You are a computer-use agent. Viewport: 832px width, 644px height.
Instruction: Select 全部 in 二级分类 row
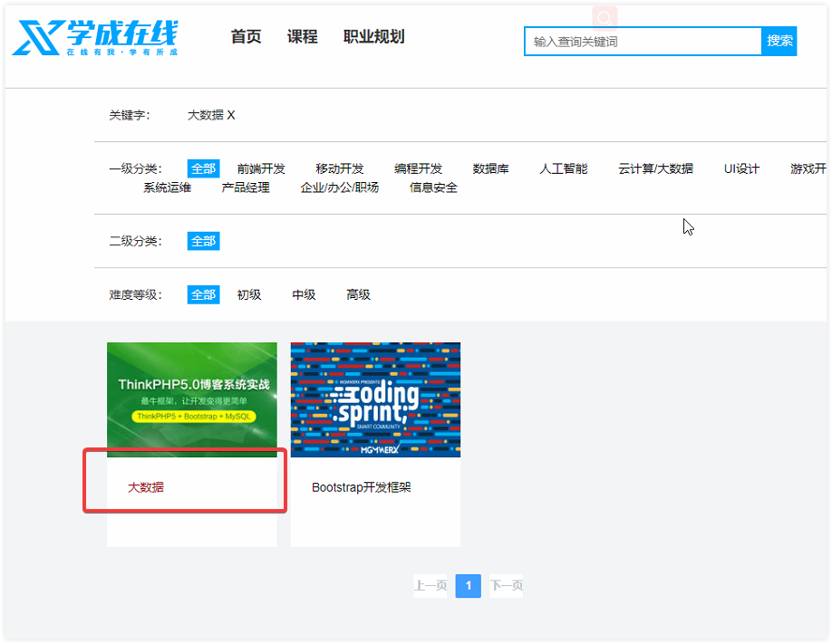[x=203, y=241]
